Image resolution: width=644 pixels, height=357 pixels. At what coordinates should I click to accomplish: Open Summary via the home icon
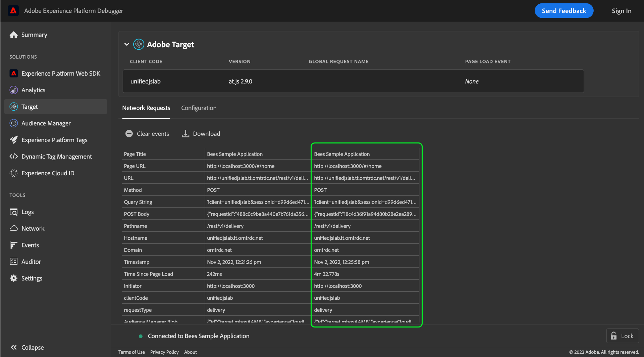14,35
